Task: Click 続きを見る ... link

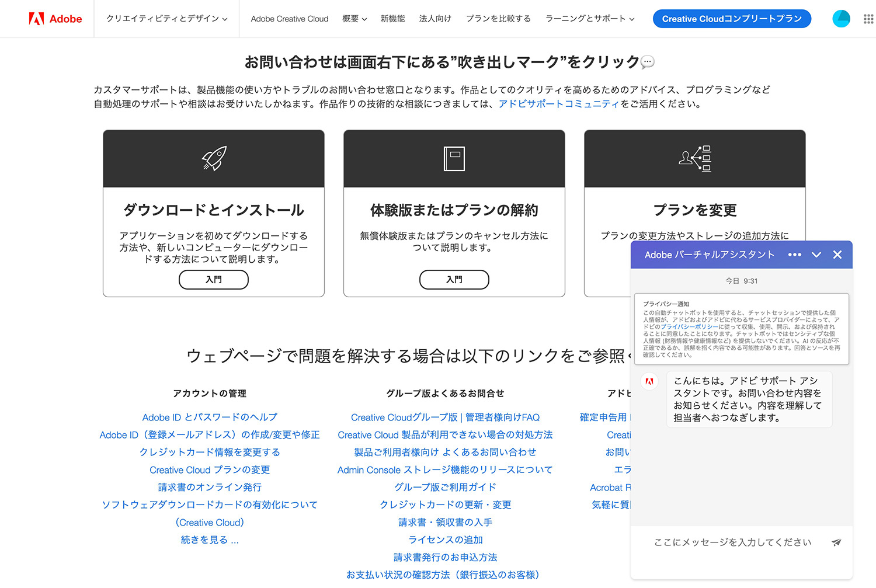Action: (x=210, y=540)
